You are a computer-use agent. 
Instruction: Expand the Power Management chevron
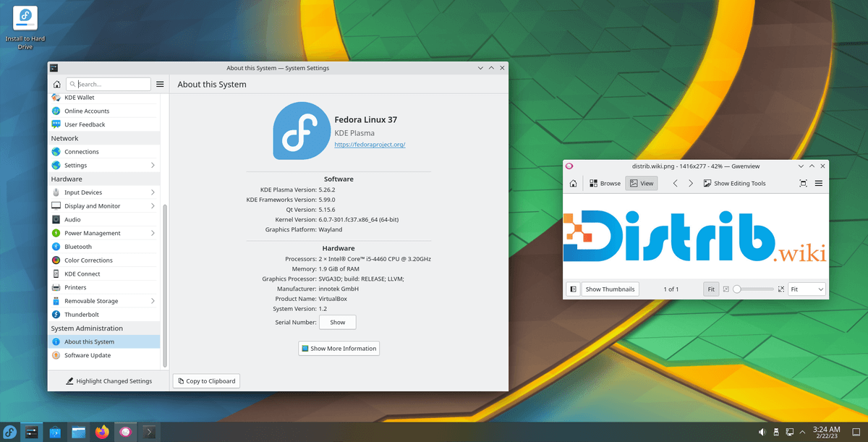click(x=153, y=233)
